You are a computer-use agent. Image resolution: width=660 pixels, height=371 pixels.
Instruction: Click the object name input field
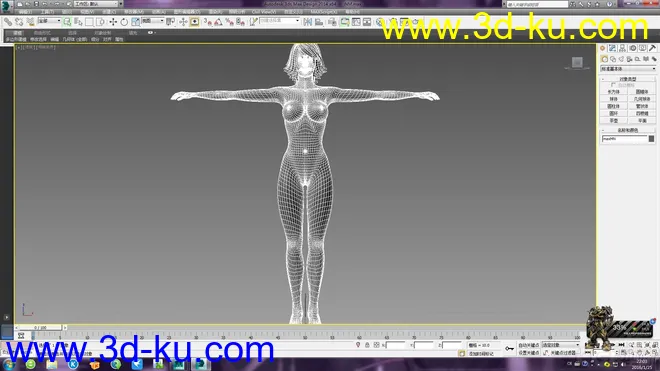[624, 139]
